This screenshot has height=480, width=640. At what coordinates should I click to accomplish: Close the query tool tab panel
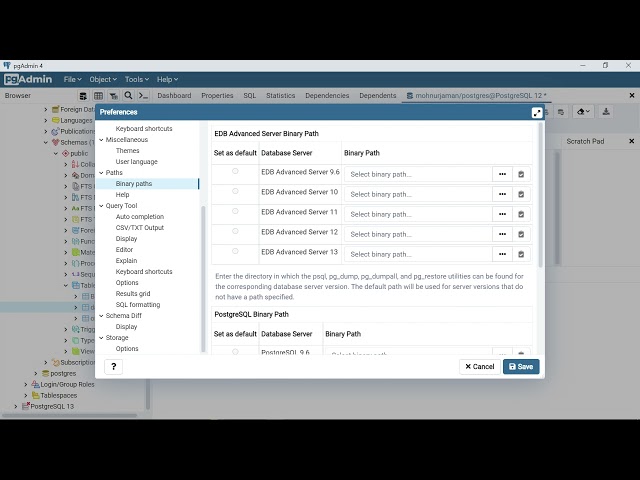631,95
